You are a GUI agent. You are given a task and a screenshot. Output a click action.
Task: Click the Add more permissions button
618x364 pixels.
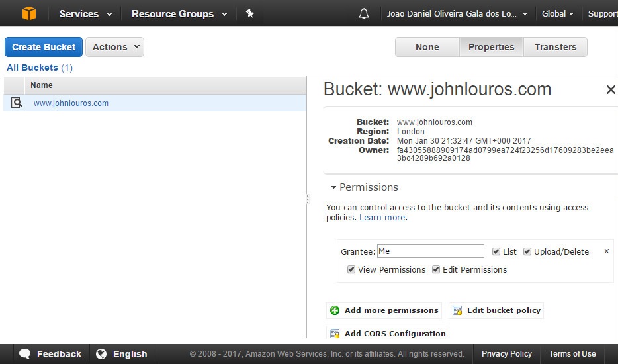coord(384,310)
